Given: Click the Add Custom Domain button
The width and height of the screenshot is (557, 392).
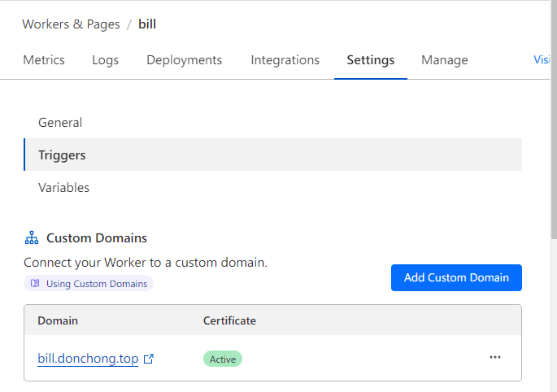Looking at the screenshot, I should click(456, 277).
